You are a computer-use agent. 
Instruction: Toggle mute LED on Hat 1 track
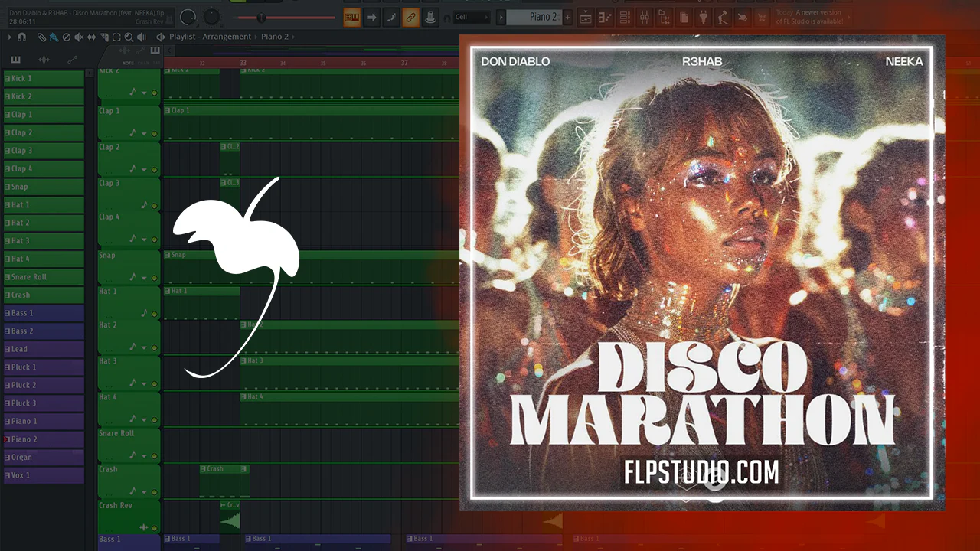[154, 312]
